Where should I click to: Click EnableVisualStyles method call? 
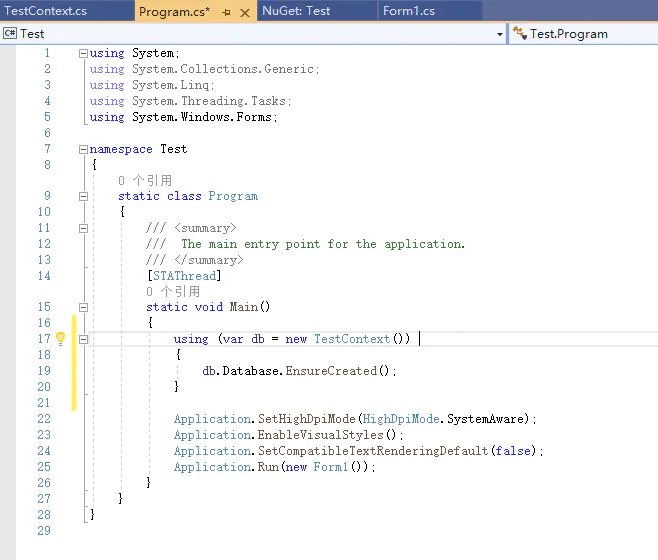tap(321, 434)
